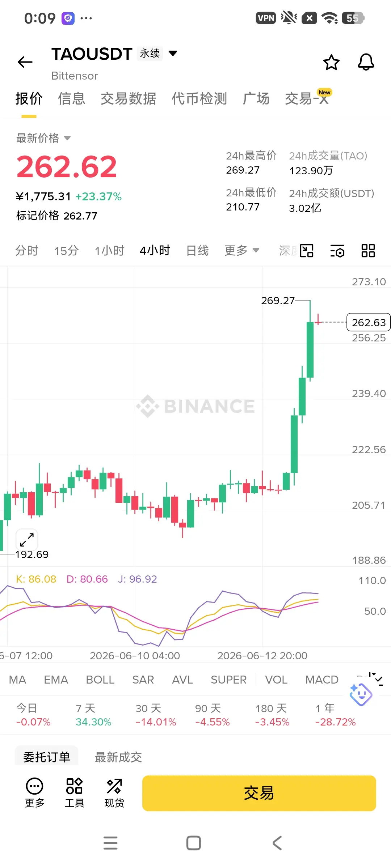391x868 pixels.
Task: Tap Android home square button
Action: pos(194,843)
